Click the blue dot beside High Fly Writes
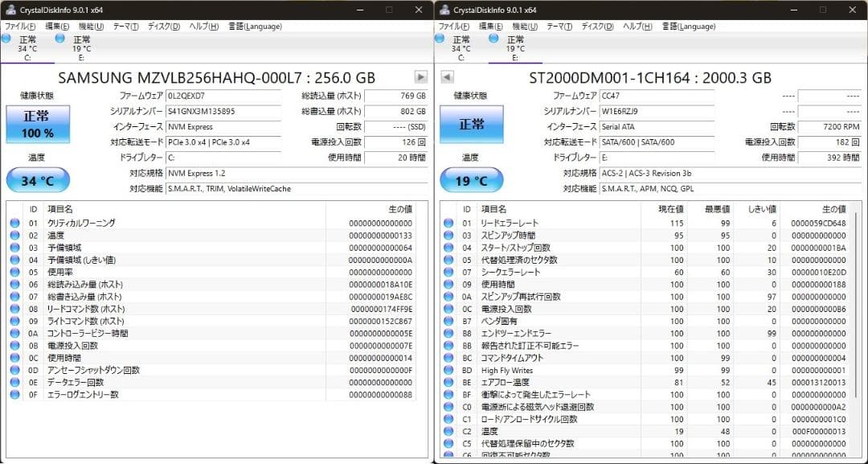Viewport: 868px width, 464px height. [x=448, y=371]
